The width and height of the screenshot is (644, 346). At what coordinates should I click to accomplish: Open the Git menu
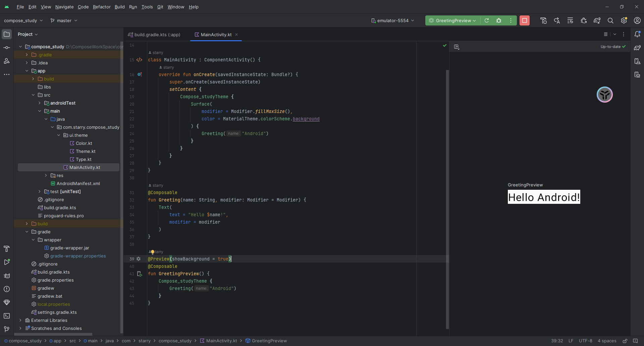(160, 7)
